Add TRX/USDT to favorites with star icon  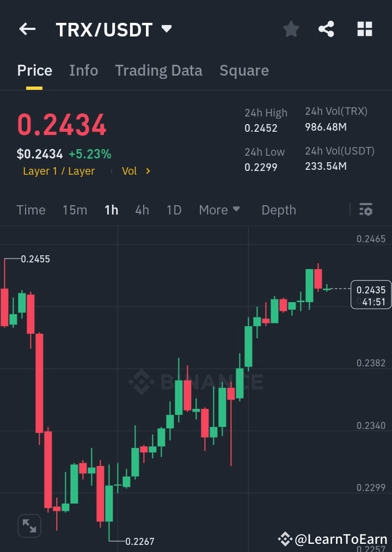coord(291,29)
